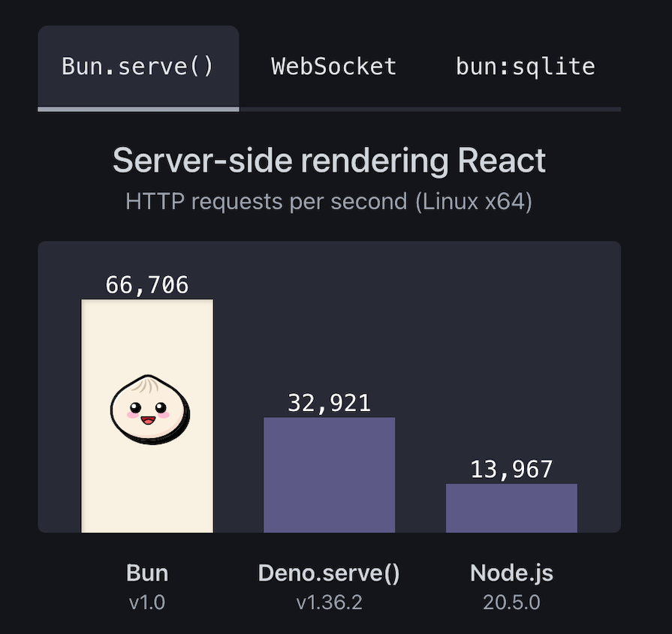Click the HTTP requests per second subtitle
The image size is (672, 634).
[x=329, y=201]
